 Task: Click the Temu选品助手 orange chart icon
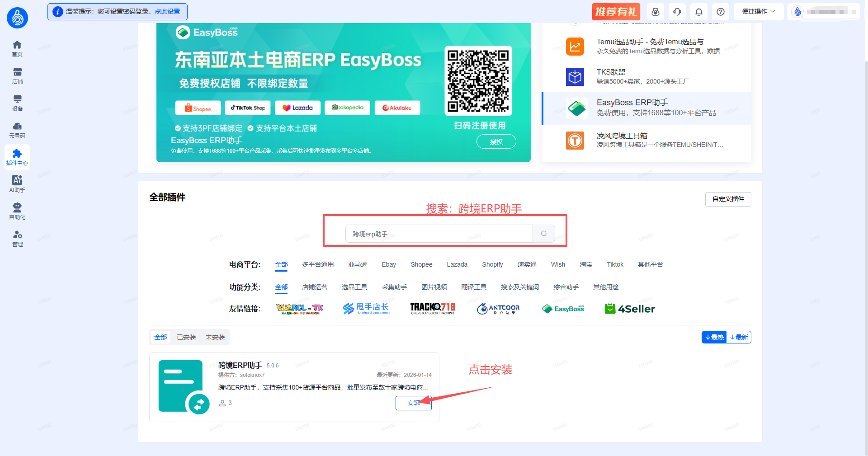click(x=575, y=47)
